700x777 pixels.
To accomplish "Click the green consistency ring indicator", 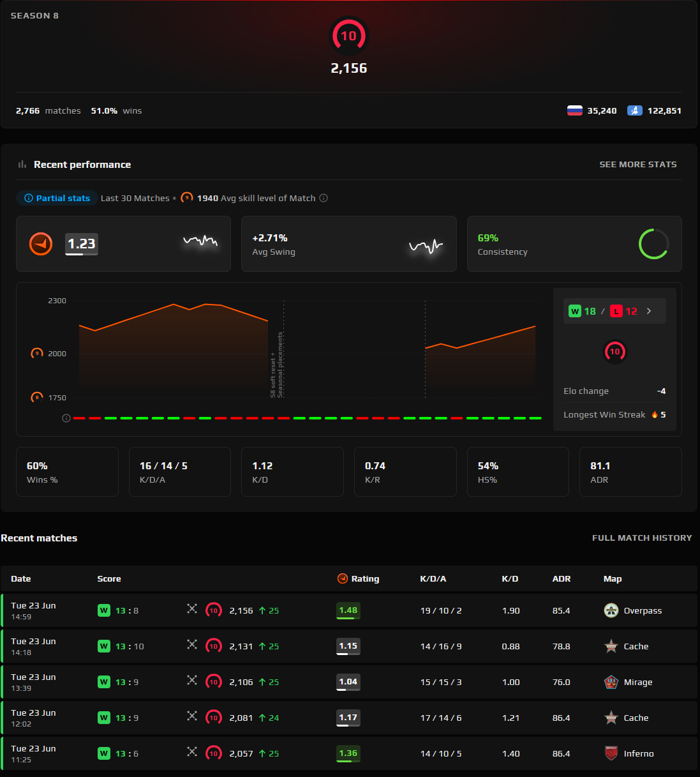I will (x=653, y=244).
